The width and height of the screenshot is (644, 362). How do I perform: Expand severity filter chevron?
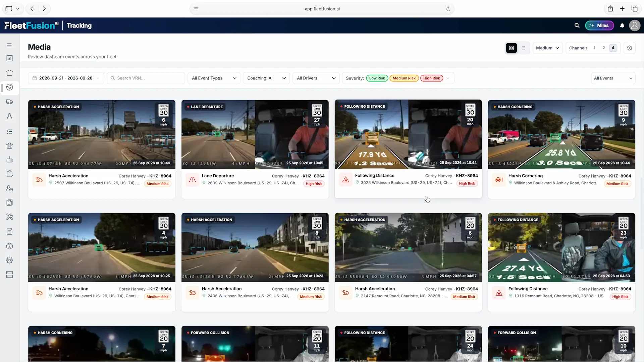(x=448, y=78)
